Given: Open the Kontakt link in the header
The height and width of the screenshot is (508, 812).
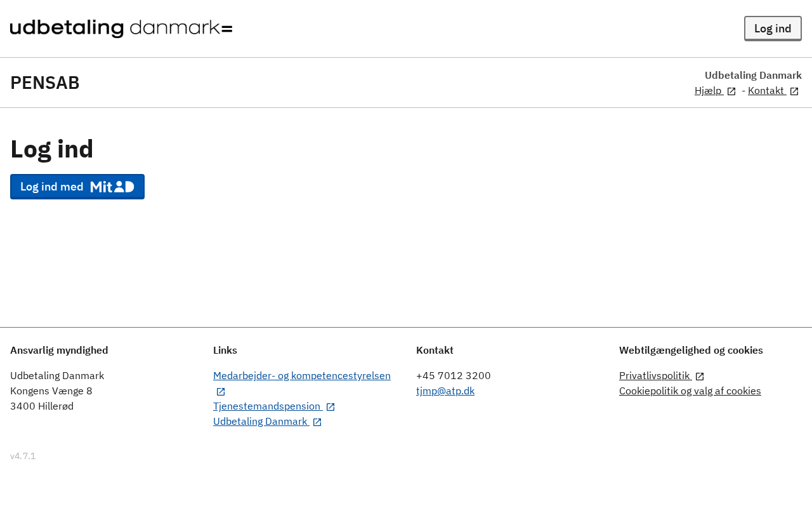Looking at the screenshot, I should pos(766,91).
